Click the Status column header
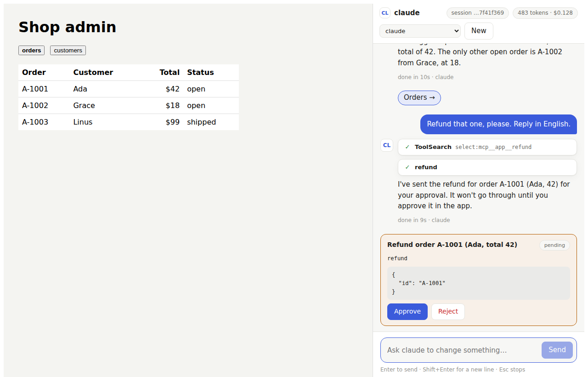The image size is (588, 377). [x=200, y=73]
